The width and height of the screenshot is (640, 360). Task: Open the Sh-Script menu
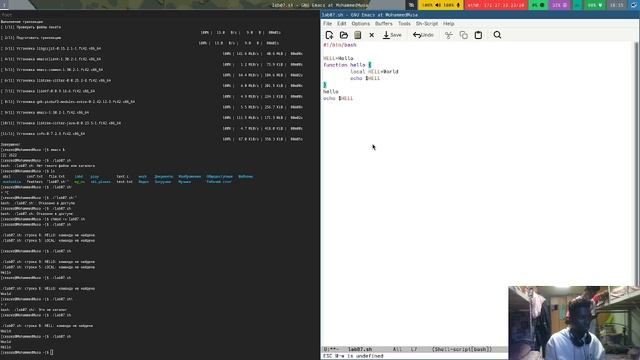[x=427, y=24]
